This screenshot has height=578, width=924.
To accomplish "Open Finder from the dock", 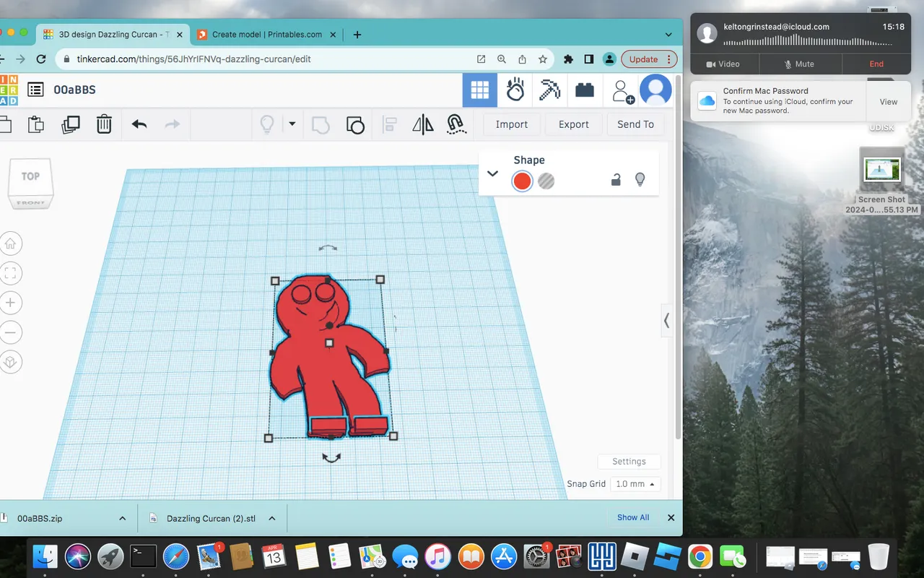I will [x=45, y=556].
